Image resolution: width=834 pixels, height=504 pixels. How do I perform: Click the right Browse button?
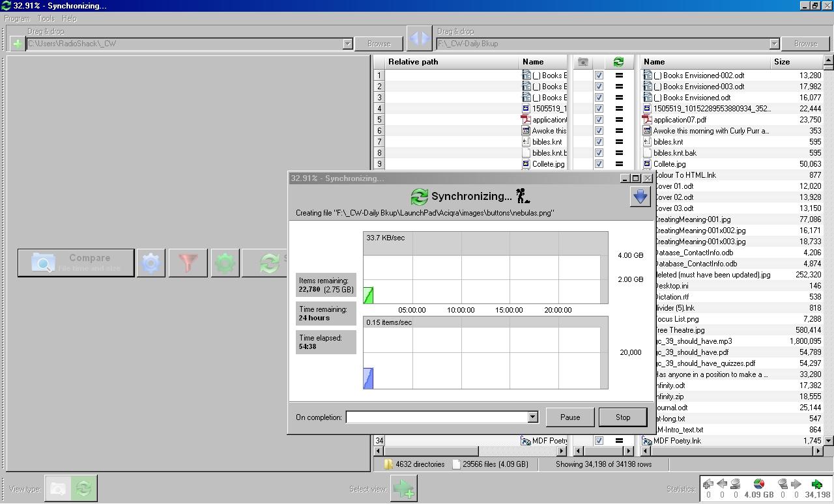(805, 44)
